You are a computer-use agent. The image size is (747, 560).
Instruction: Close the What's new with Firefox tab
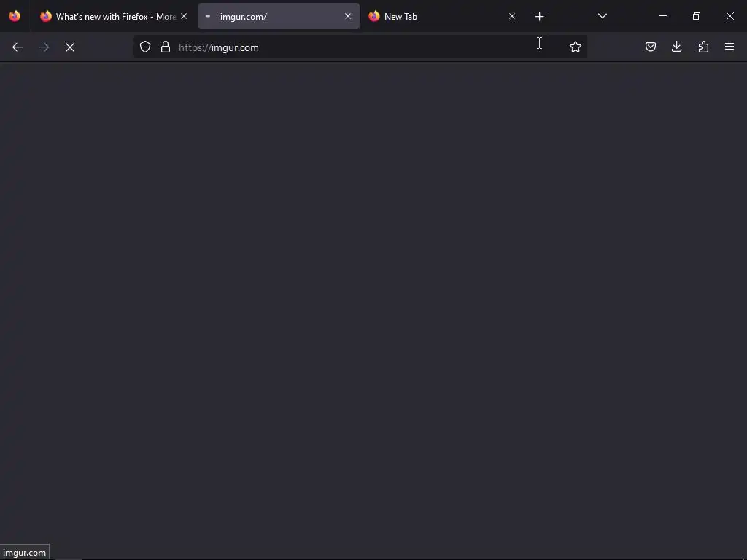184,16
